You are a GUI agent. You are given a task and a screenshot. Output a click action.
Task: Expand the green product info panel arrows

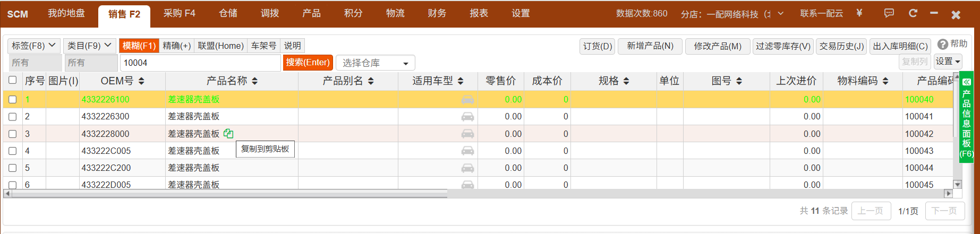tap(966, 82)
